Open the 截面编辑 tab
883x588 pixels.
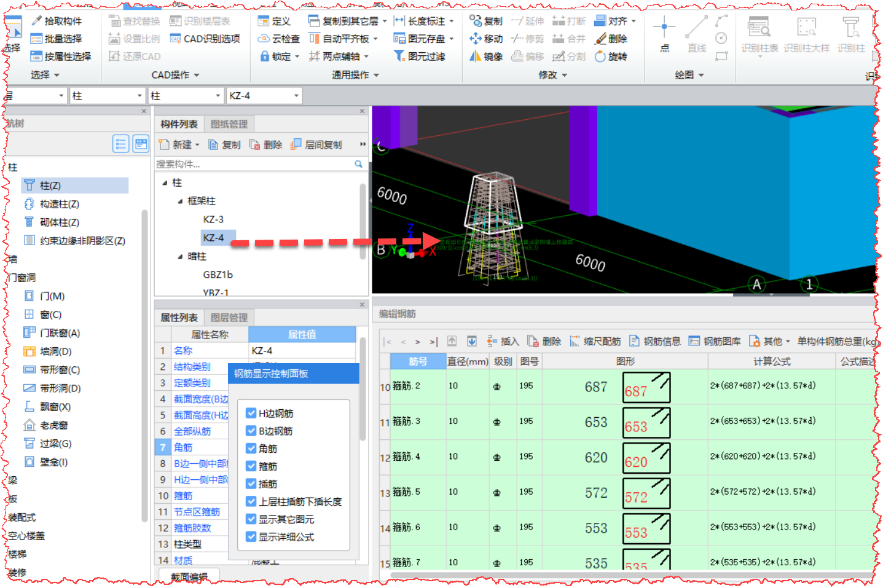coord(189,577)
